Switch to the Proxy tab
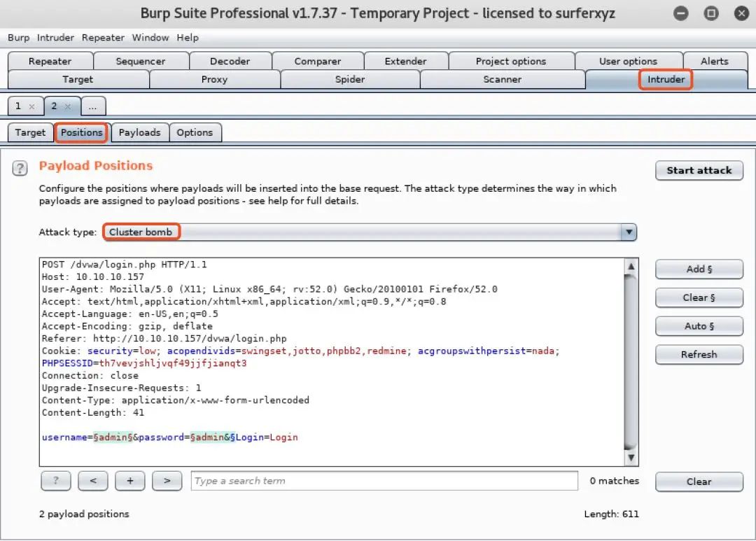 click(214, 80)
